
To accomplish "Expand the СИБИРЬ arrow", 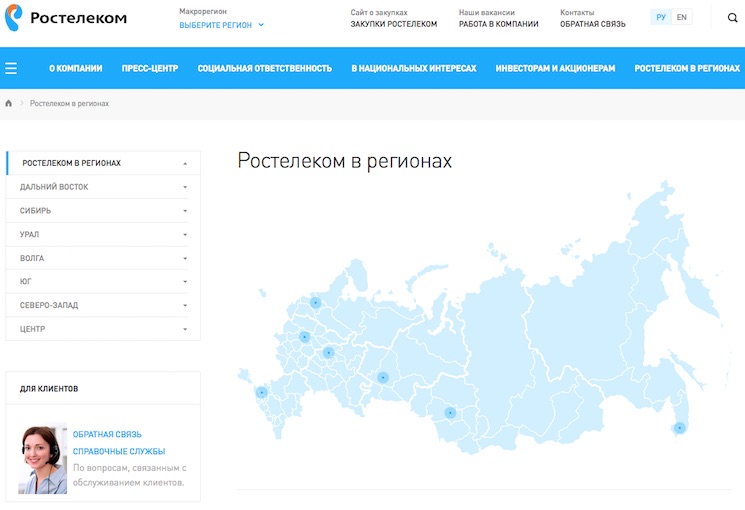I will click(185, 211).
